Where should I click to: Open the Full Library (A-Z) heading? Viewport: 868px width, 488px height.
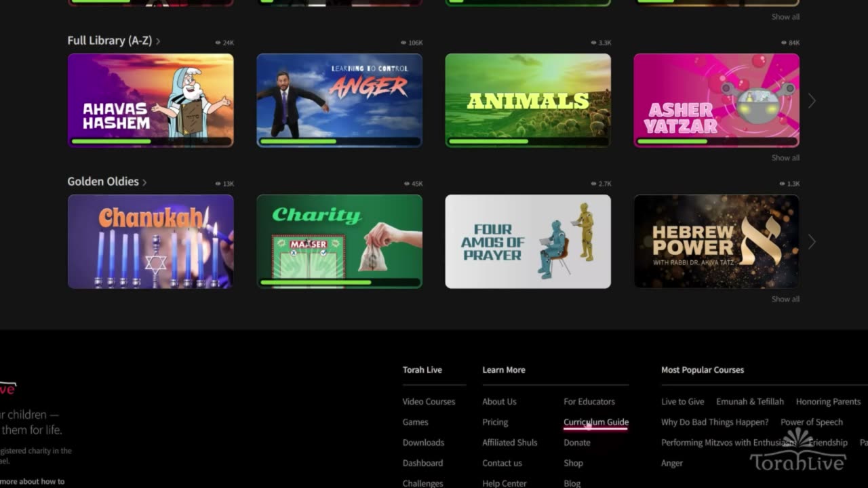coord(109,41)
